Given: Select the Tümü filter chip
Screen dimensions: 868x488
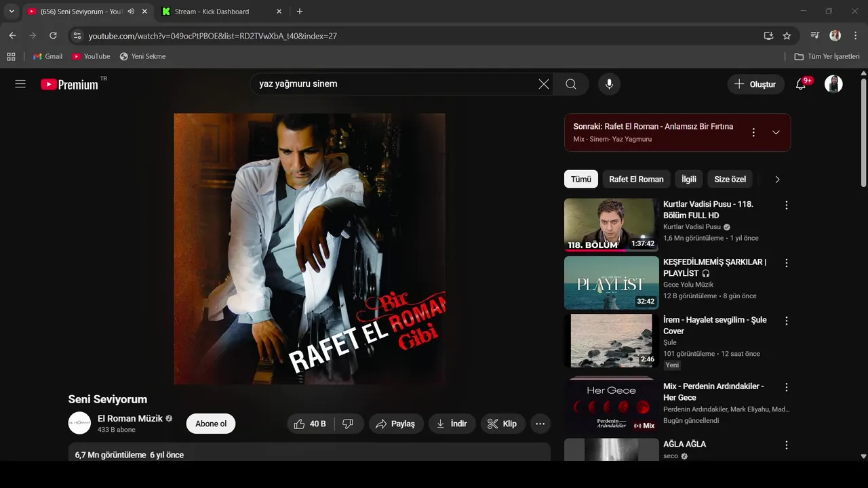Looking at the screenshot, I should (x=581, y=179).
